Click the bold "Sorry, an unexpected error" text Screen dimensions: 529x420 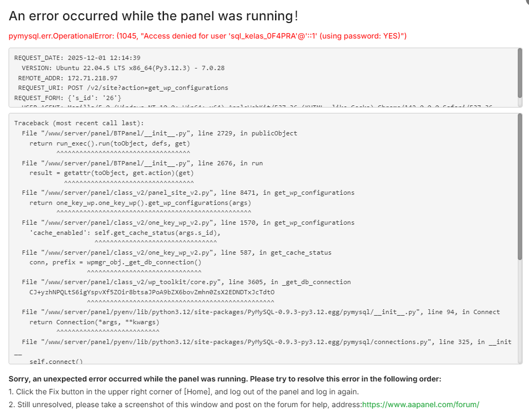click(x=224, y=379)
